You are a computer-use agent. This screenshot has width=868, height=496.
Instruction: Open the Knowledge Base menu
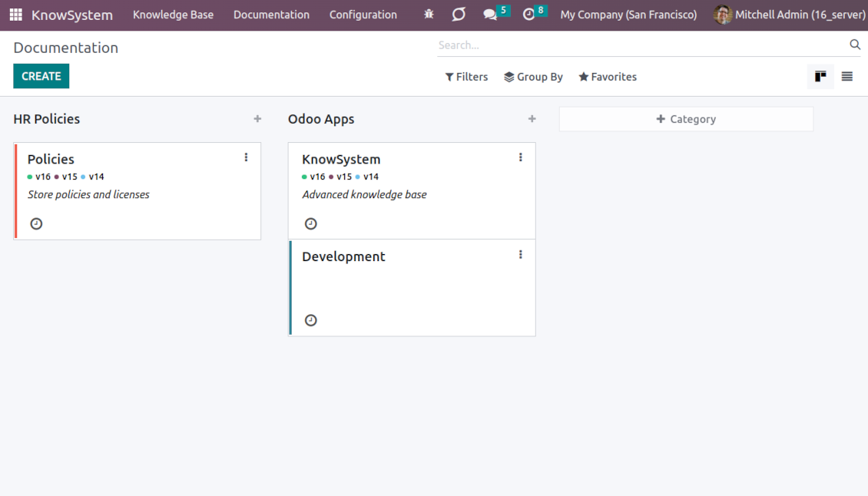pos(173,15)
